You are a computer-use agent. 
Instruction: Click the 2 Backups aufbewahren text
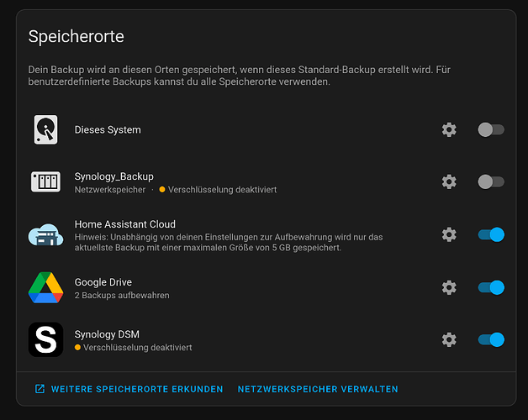click(122, 295)
